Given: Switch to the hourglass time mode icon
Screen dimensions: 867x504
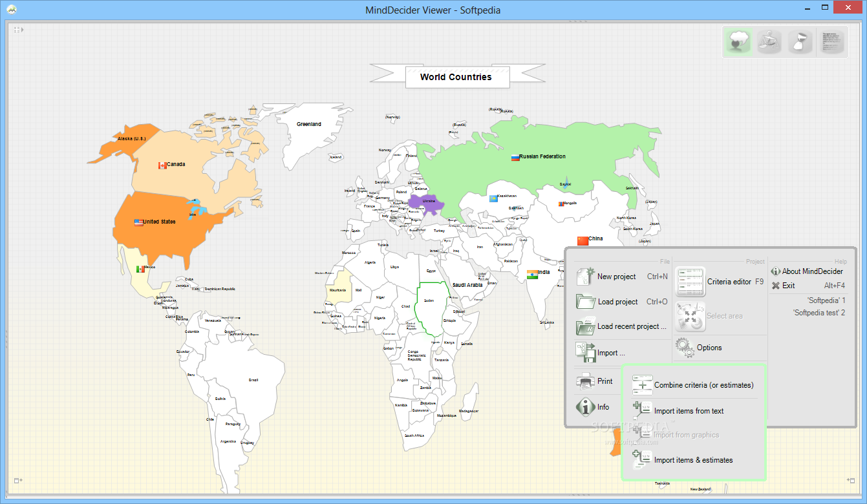Looking at the screenshot, I should click(x=801, y=42).
